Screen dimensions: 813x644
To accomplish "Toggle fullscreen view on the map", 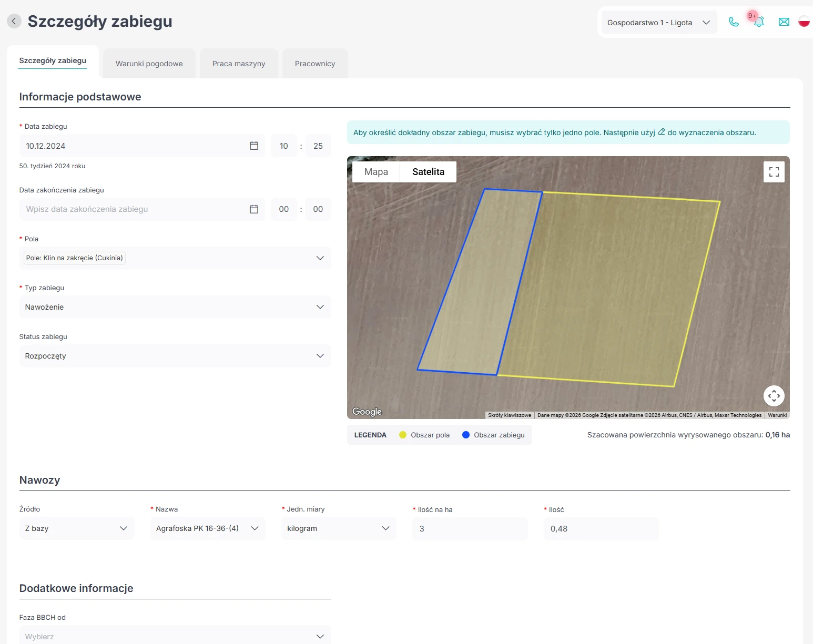I will 774,172.
